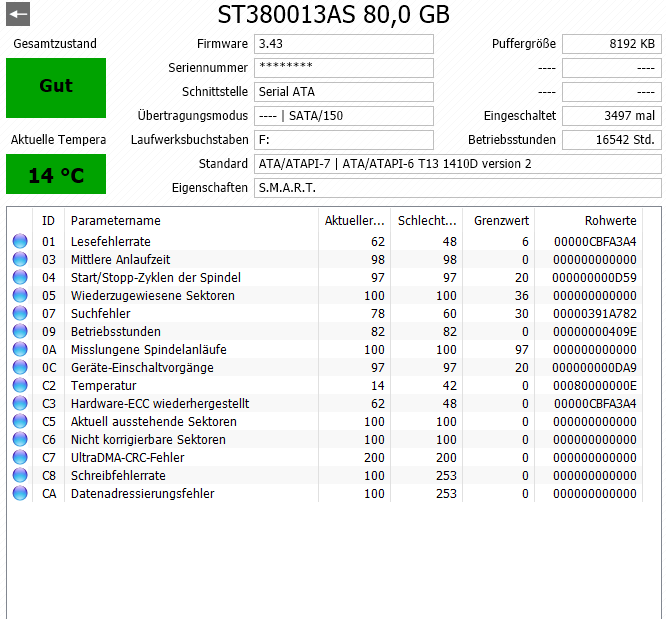This screenshot has height=619, width=666.
Task: Select status orb for Misslungene Spindelanläufe
Action: pyautogui.click(x=20, y=349)
